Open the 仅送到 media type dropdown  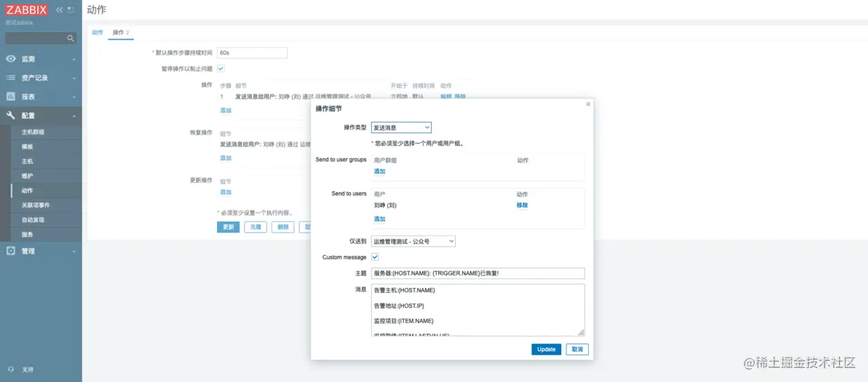(413, 241)
